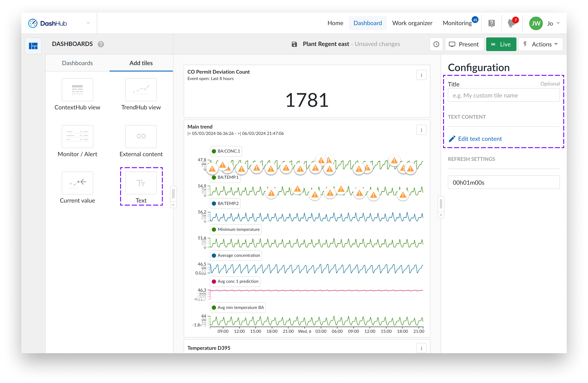The width and height of the screenshot is (588, 383).
Task: Click the Main trend tile title
Action: (x=200, y=127)
